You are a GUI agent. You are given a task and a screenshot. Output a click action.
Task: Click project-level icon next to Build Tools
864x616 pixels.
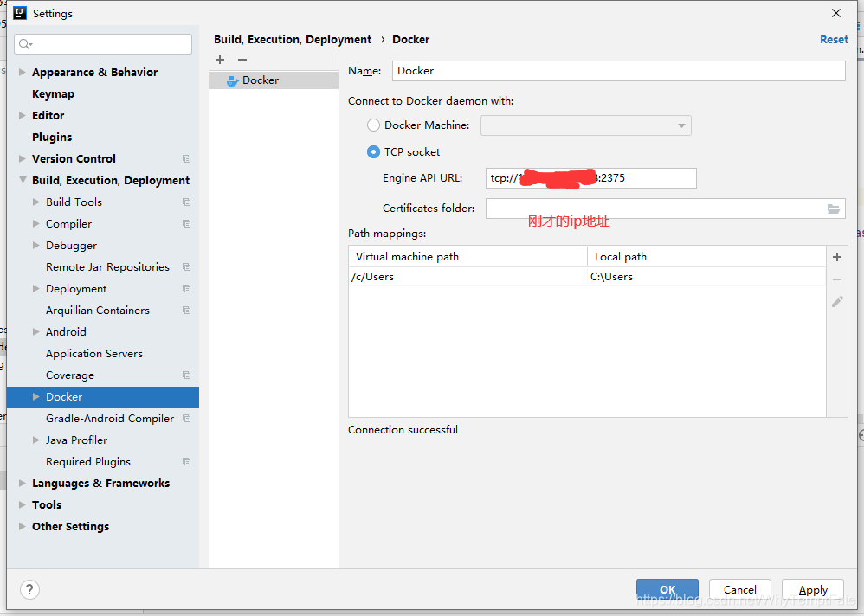(x=187, y=202)
